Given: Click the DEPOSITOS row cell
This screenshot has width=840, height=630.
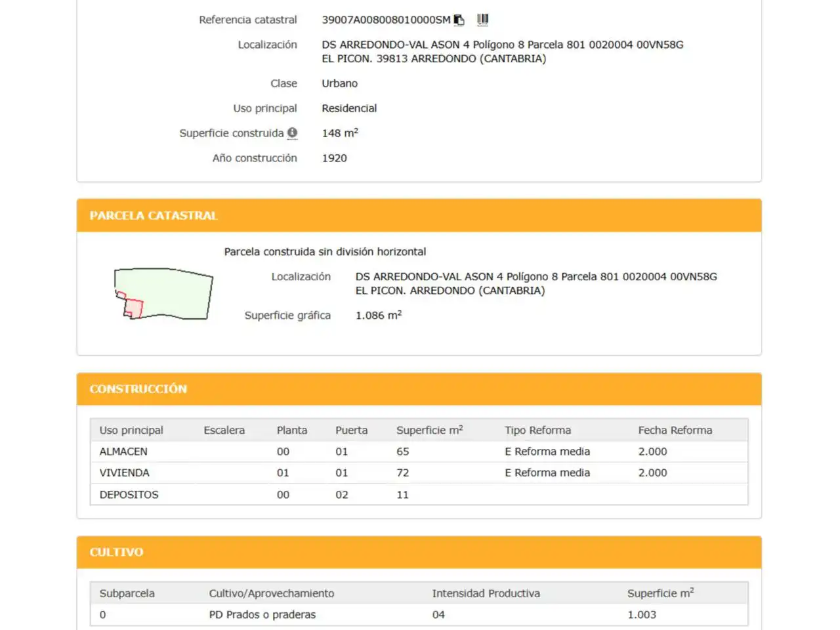Looking at the screenshot, I should (x=129, y=495).
